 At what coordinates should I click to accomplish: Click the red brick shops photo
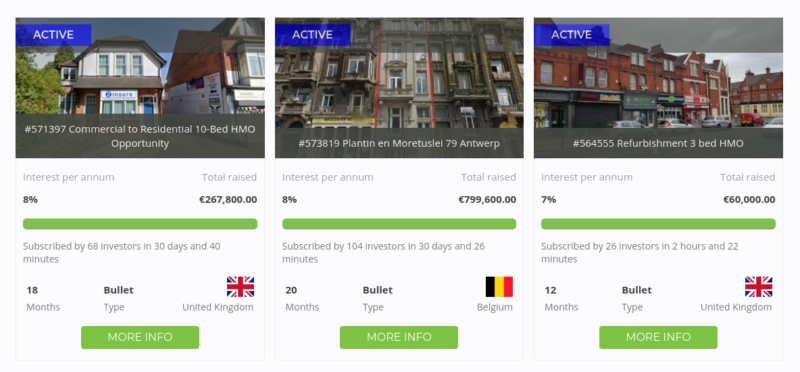coord(658,88)
